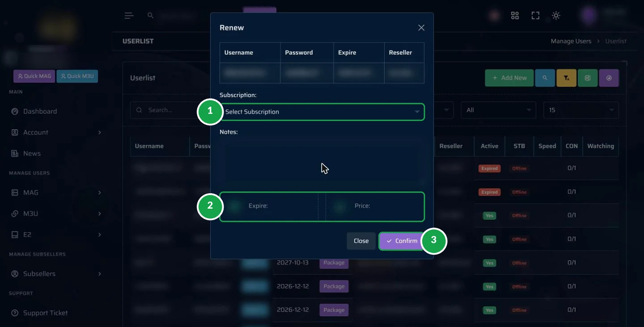Click the blue search icon button
Screen dimensions: 644x327
point(545,78)
